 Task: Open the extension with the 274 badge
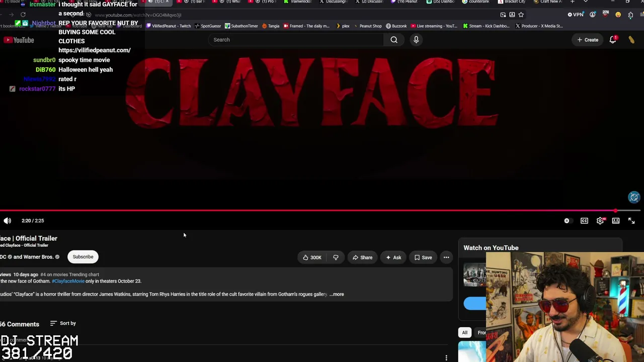point(605,14)
